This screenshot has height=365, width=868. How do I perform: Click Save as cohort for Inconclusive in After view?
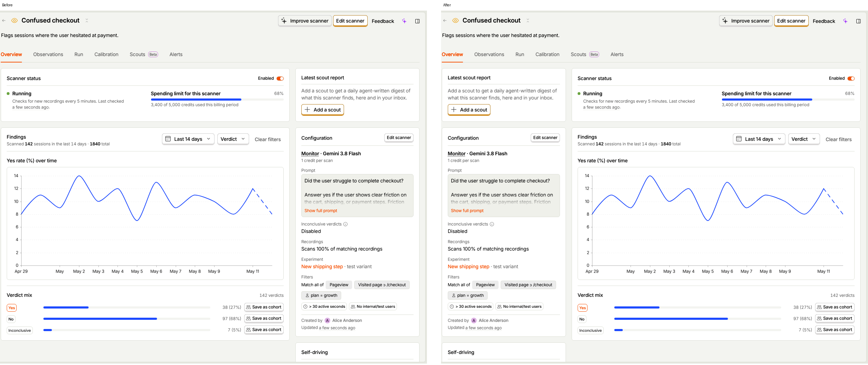[x=835, y=330]
